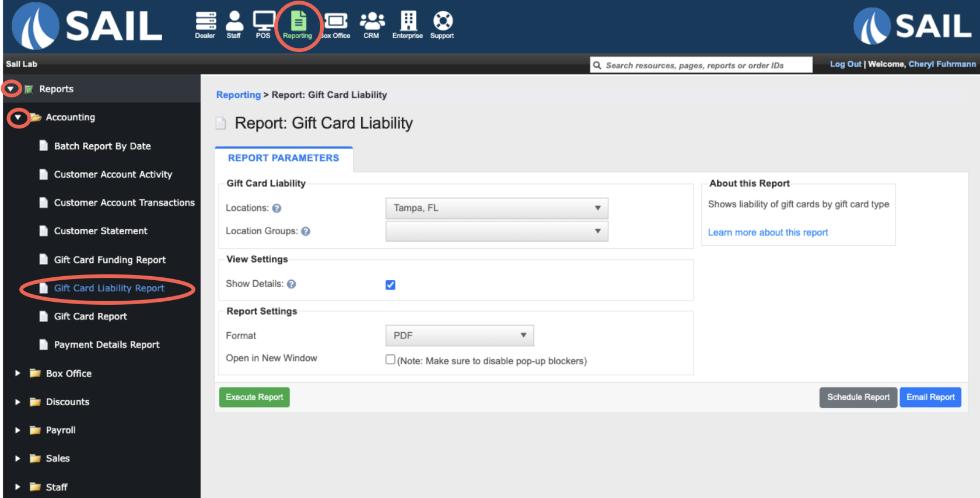The height and width of the screenshot is (498, 980).
Task: Click the search magnifier icon
Action: pos(597,65)
